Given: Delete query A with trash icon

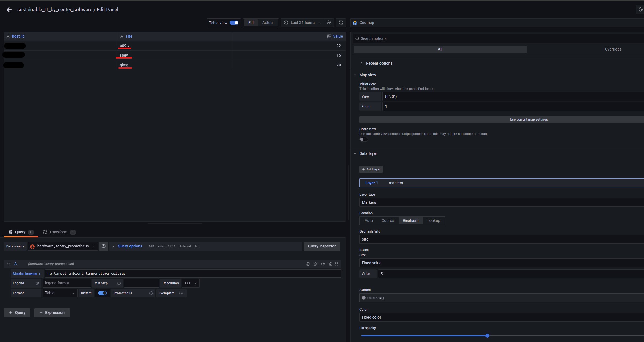Looking at the screenshot, I should [x=331, y=264].
